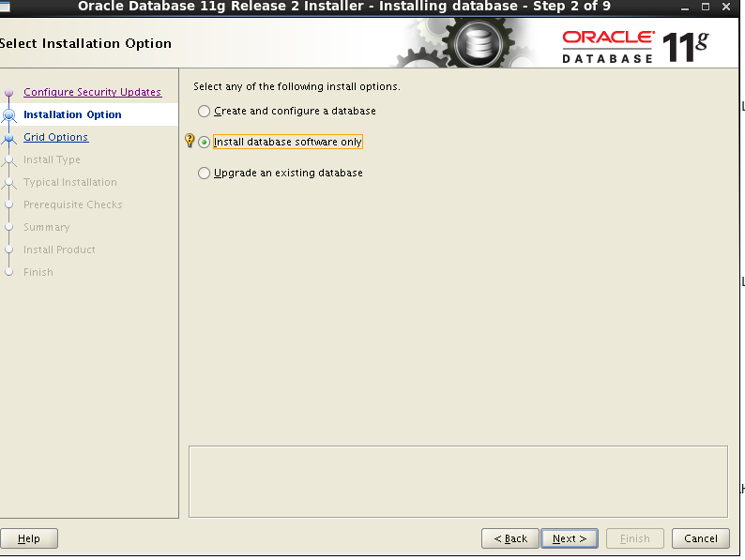Select Installation Option step in sidebar

point(72,114)
